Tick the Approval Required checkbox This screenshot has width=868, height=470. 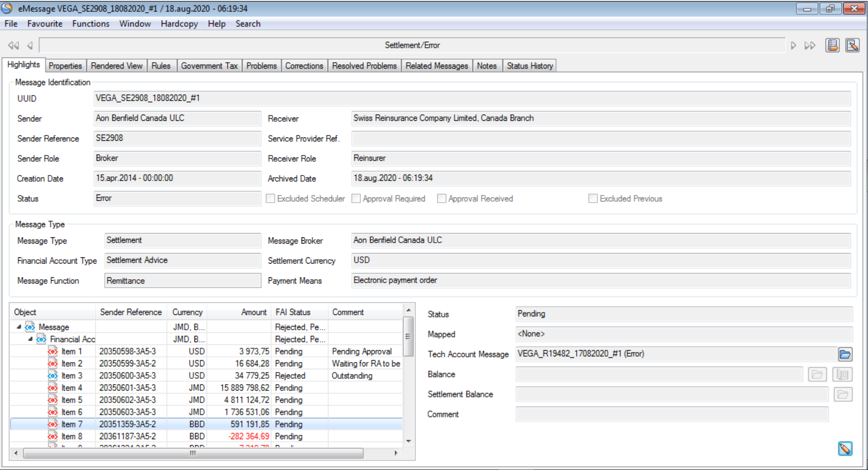click(x=356, y=199)
